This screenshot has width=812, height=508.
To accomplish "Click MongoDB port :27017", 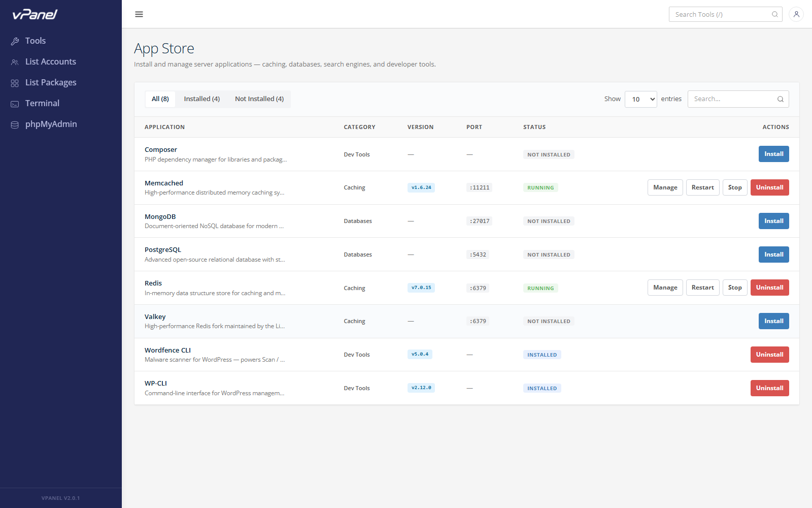I will [x=480, y=221].
